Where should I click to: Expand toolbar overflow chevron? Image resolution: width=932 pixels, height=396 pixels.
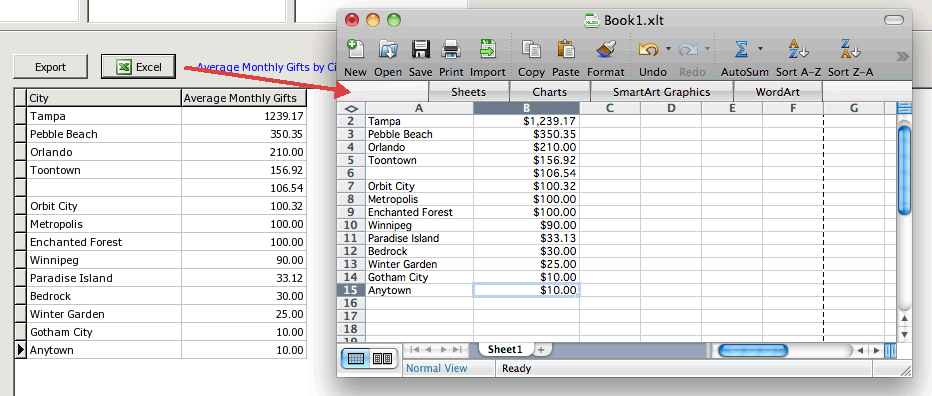coord(902,56)
